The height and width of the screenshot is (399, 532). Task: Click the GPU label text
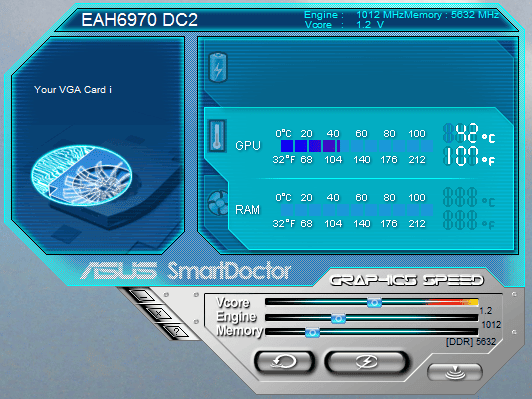click(x=248, y=146)
